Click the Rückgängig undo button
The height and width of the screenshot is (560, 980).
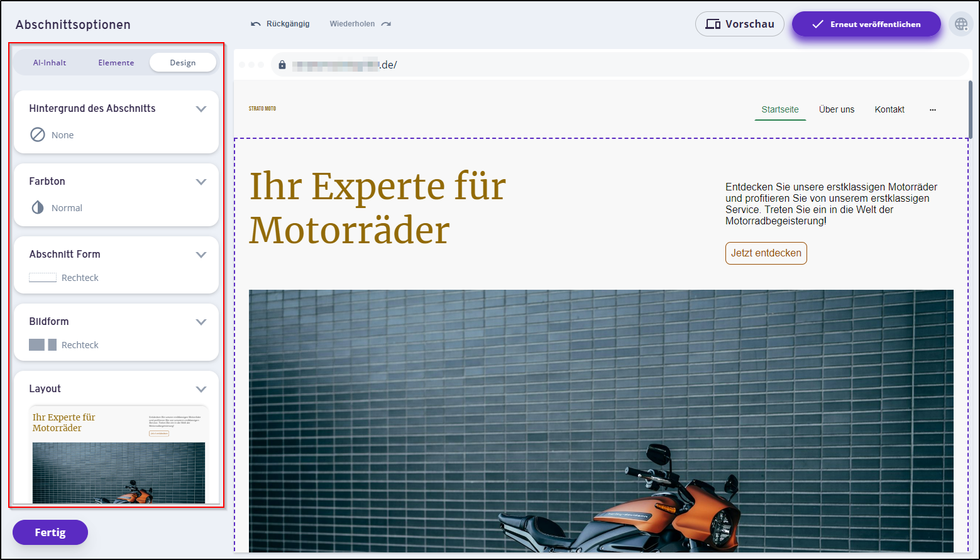(280, 24)
